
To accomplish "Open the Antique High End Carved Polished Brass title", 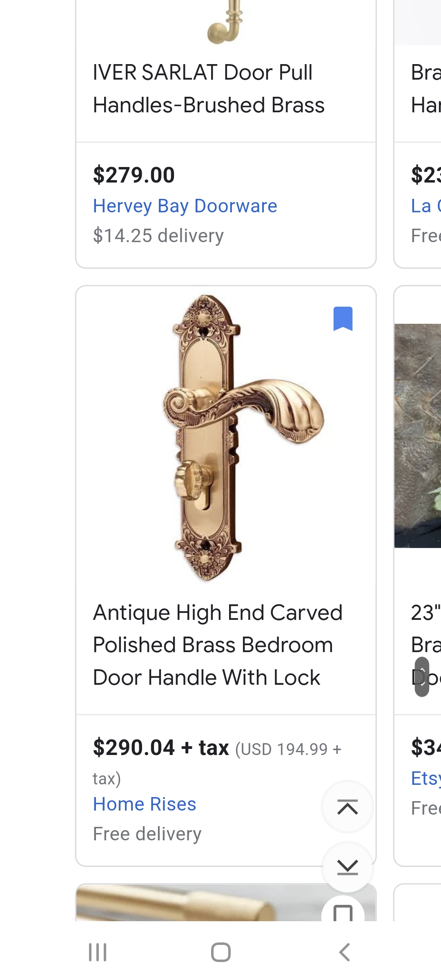I will click(218, 645).
